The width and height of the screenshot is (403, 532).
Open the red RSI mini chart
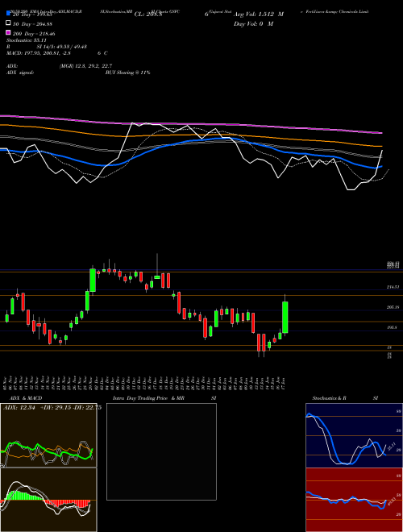point(354,500)
